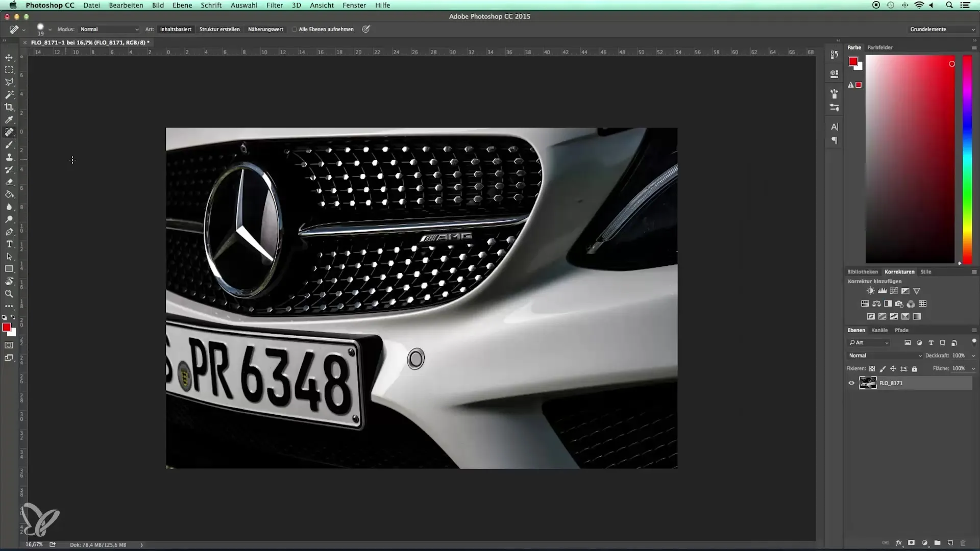Toggle lock image pixels brush icon

click(883, 368)
